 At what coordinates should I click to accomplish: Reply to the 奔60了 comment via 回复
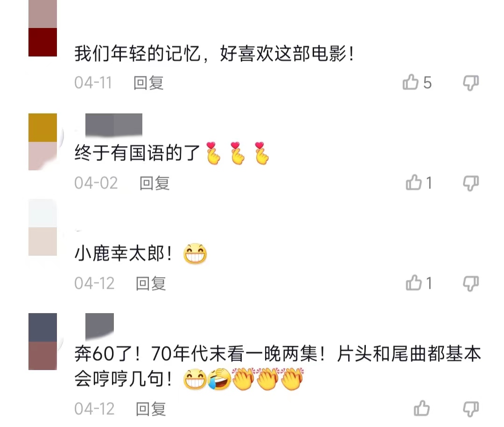[151, 409]
